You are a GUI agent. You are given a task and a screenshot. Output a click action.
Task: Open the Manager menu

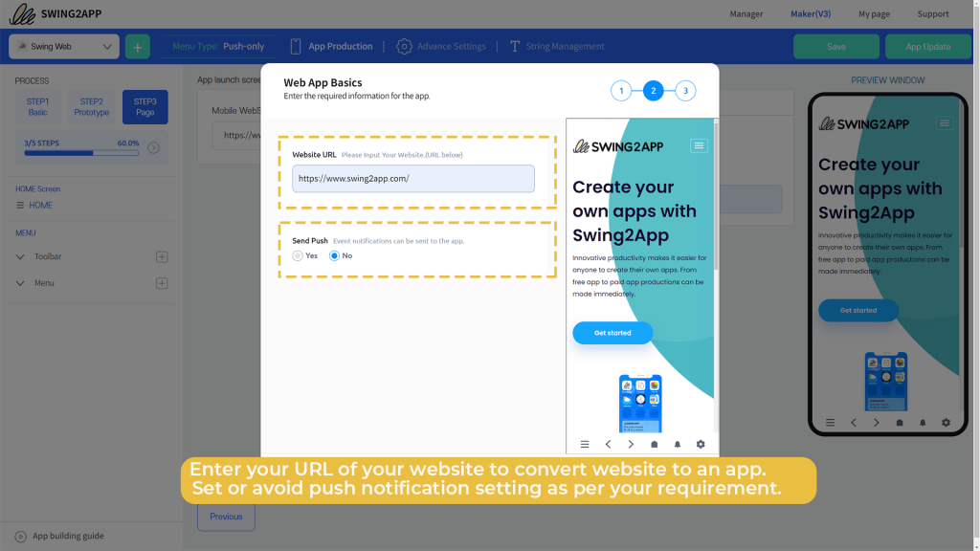coord(746,13)
